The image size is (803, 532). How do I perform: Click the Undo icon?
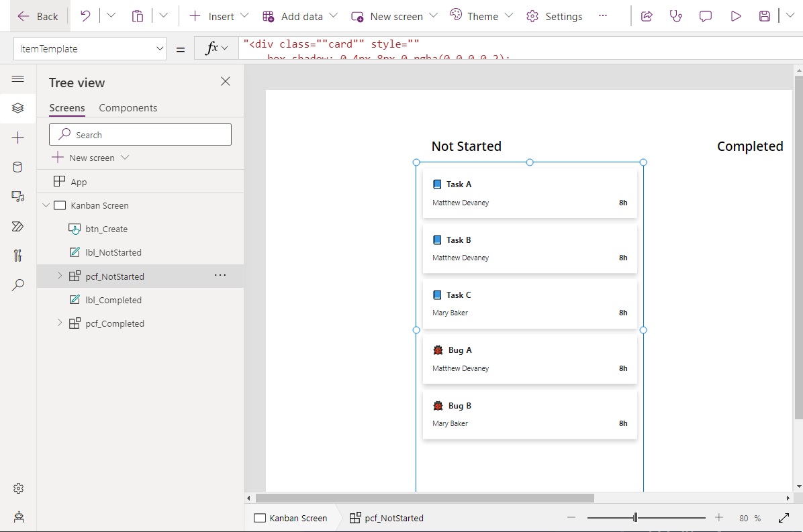click(85, 16)
